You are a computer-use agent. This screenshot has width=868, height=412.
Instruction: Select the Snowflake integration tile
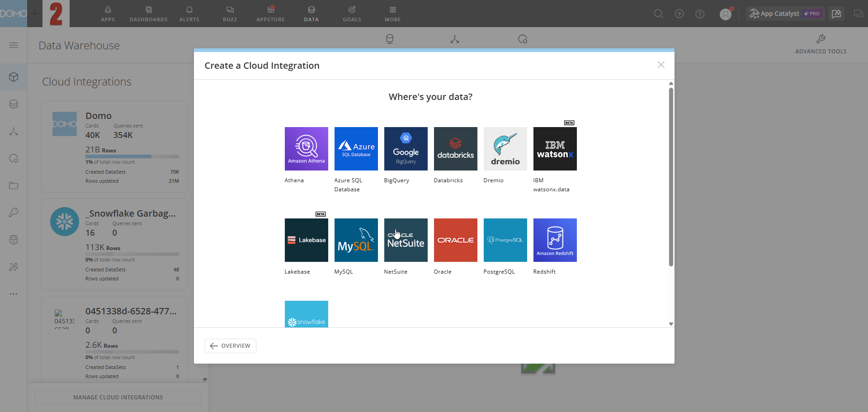306,314
